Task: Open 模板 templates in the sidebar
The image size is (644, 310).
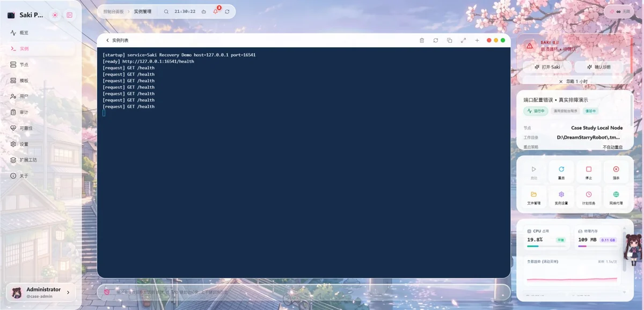Action: click(x=41, y=80)
